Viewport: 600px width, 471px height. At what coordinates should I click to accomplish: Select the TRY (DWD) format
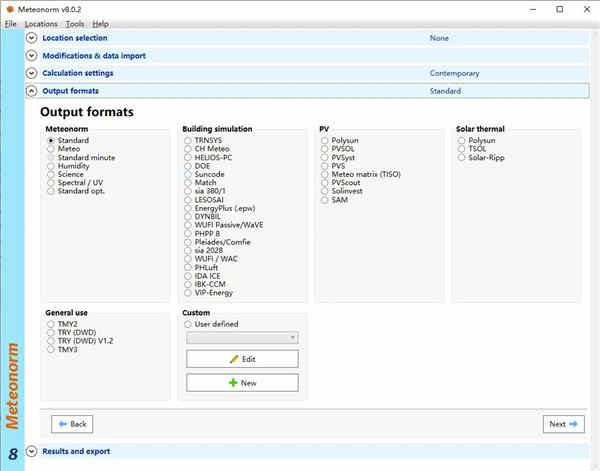click(x=72, y=332)
